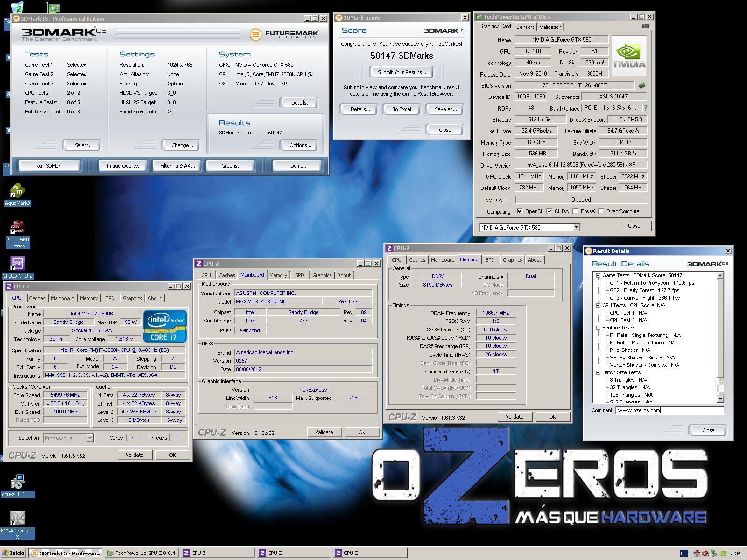
Task: Select GT3 - Canyon Flight result row
Action: (644, 298)
